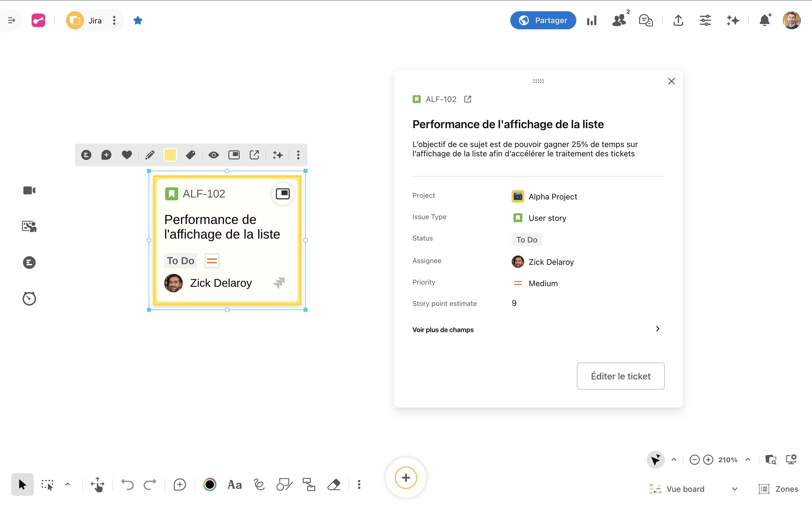
Task: Toggle the cursor tracking button near zoom
Action: click(655, 459)
